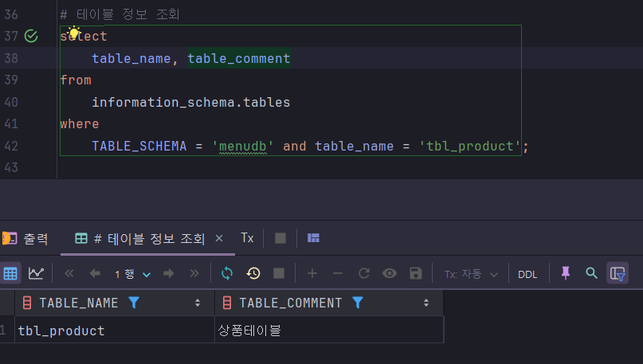Select result row number 1
This screenshot has width=643, height=364.
click(x=3, y=330)
